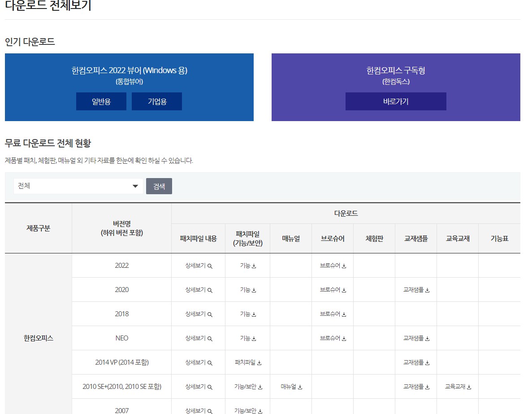
Task: Click 일반용 button for 2022 viewer
Action: click(x=101, y=101)
